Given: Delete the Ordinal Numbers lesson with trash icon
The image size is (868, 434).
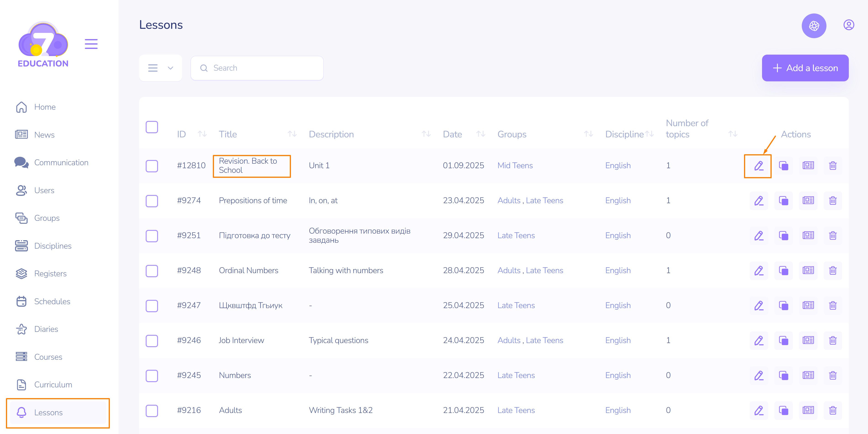Looking at the screenshot, I should pos(832,270).
